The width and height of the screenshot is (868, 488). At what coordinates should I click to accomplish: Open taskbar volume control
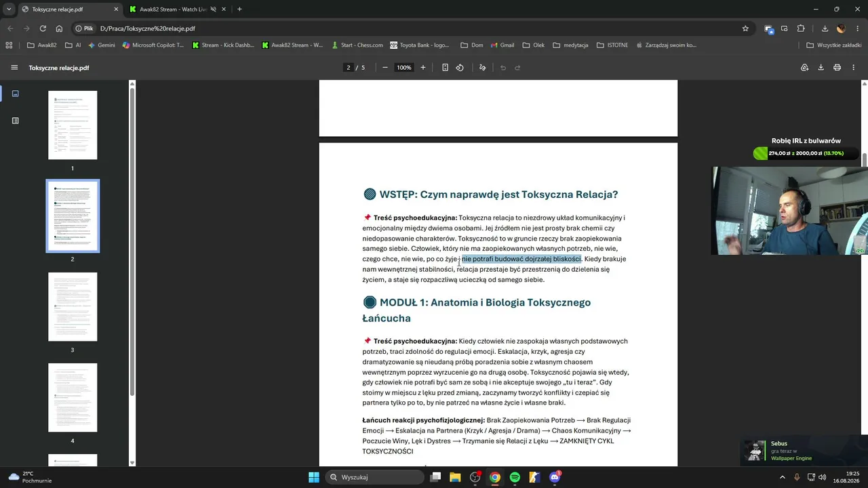(x=822, y=477)
